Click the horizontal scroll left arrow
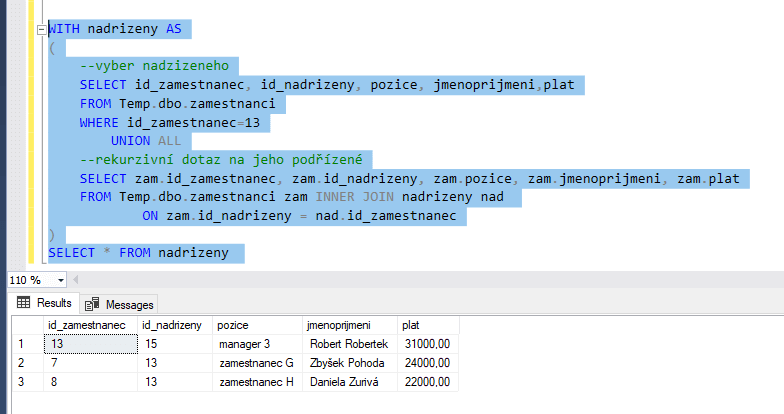784x414 pixels. (x=76, y=280)
